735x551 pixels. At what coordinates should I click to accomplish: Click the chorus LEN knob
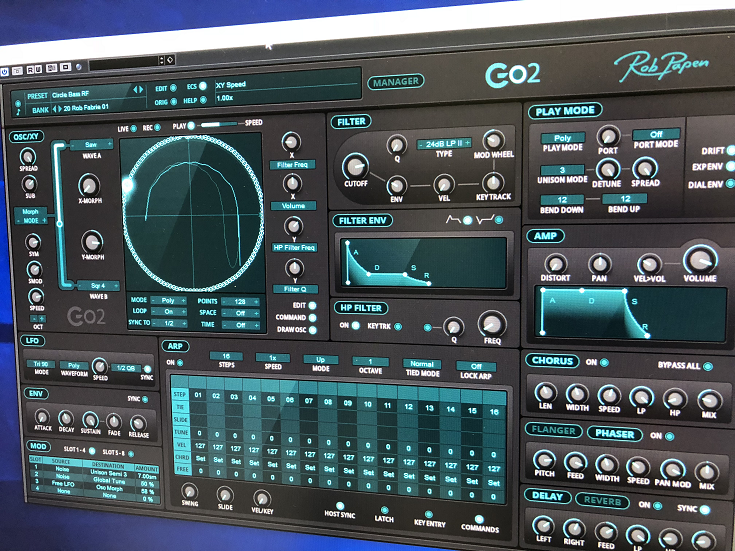545,392
